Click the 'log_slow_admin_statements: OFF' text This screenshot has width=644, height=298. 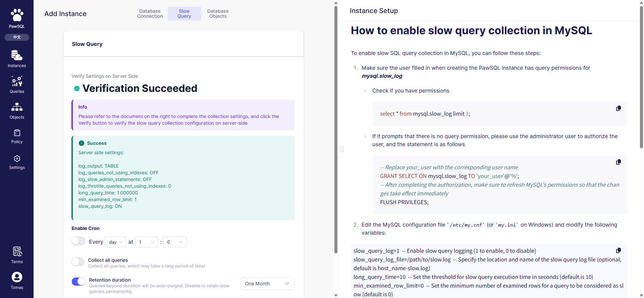[x=115, y=179]
